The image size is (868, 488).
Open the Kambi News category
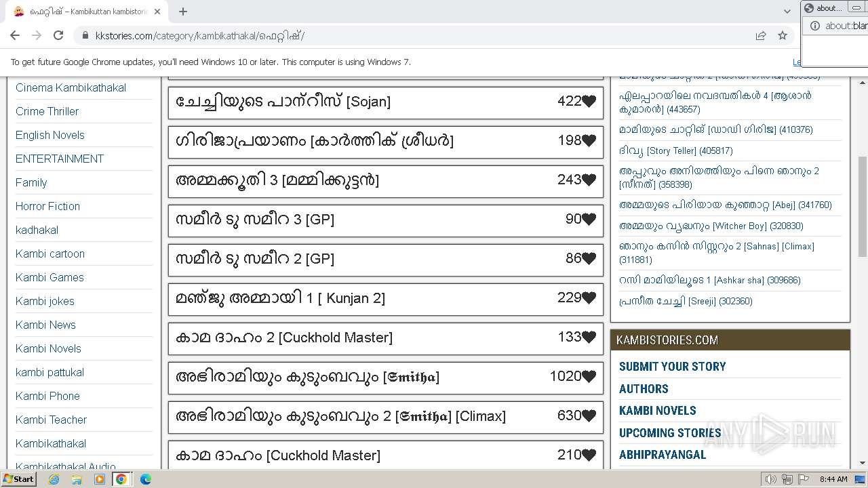click(x=45, y=325)
